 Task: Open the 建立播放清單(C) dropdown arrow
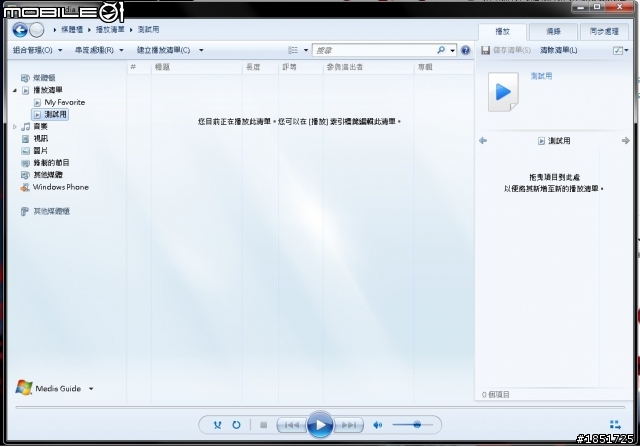pyautogui.click(x=201, y=50)
